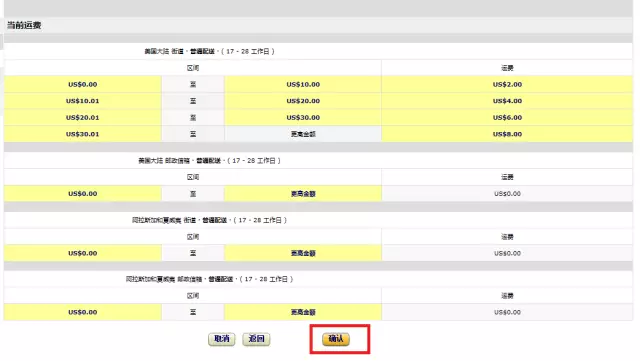The width and height of the screenshot is (640, 361).
Task: Click the 确认 confirm button
Action: pos(336,339)
